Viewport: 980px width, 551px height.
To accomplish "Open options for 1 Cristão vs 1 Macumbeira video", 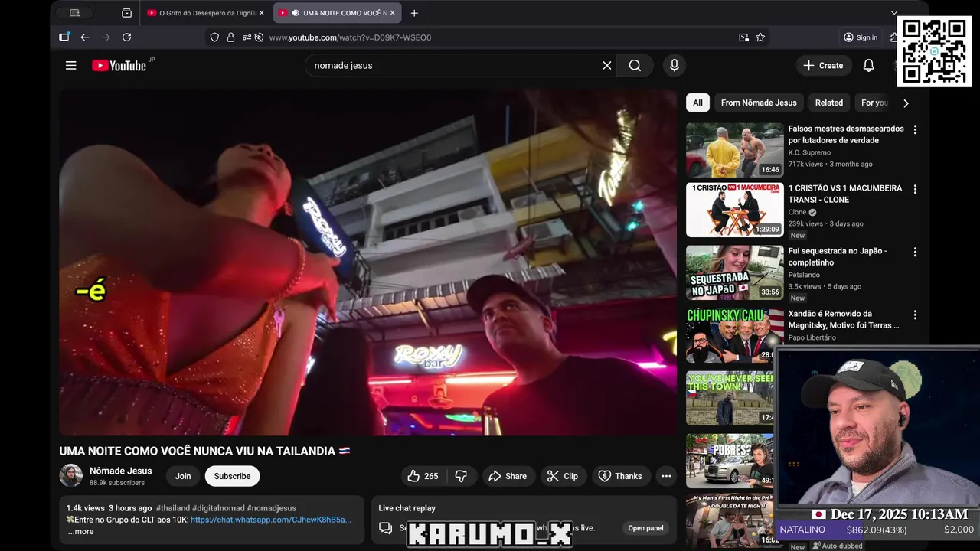I will pos(915,189).
